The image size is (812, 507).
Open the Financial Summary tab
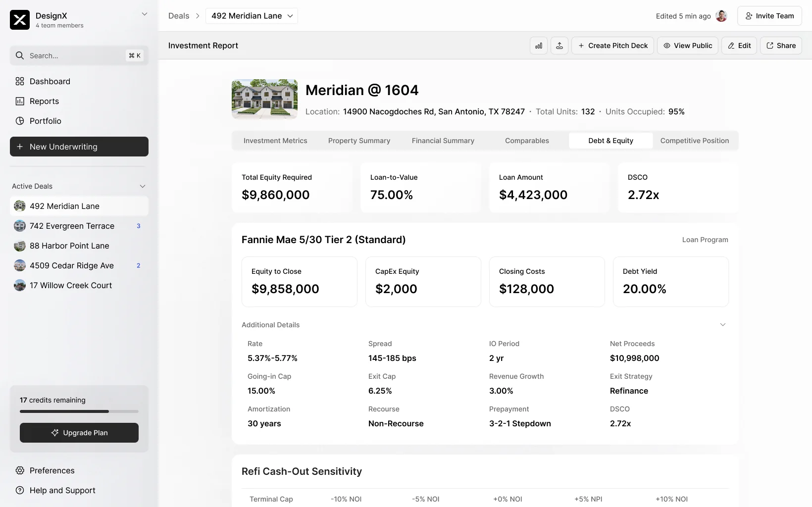click(x=443, y=141)
